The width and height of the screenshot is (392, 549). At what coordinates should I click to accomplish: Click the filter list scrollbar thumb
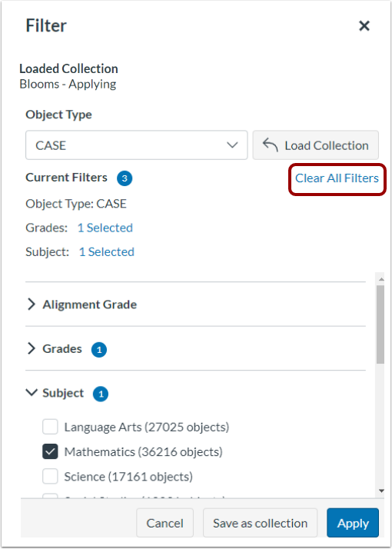point(380,324)
